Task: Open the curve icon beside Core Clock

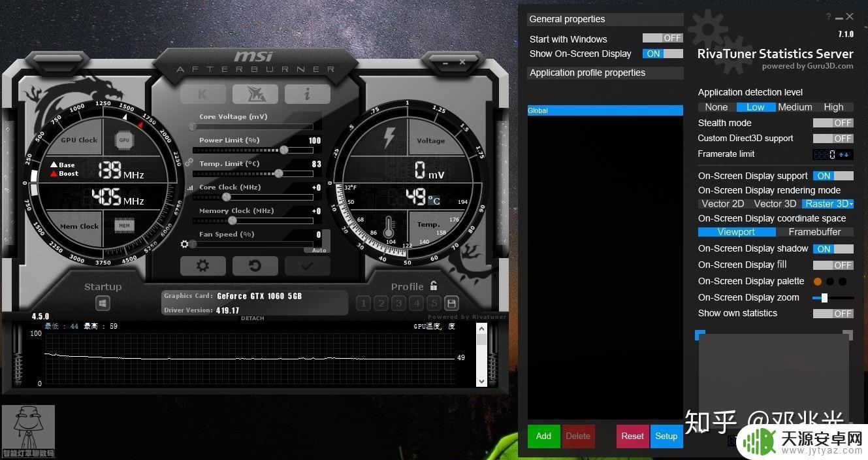Action: tap(190, 188)
